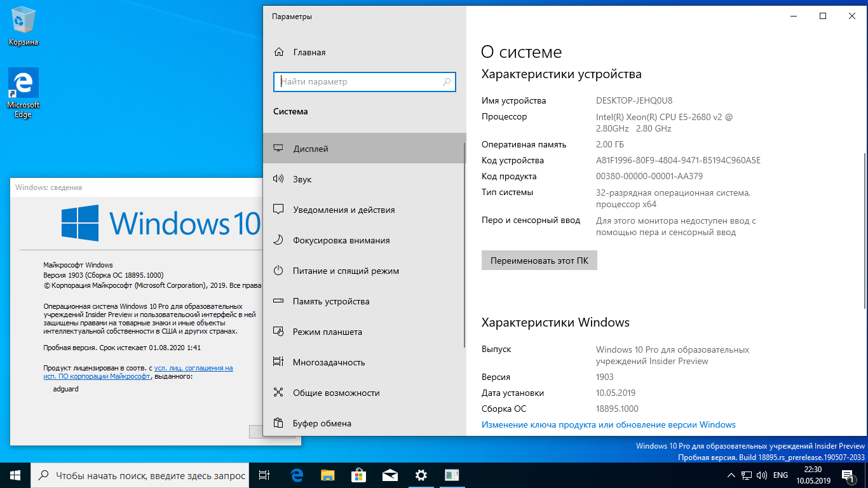Minimize the Параметры window
This screenshot has width=868, height=488.
794,17
